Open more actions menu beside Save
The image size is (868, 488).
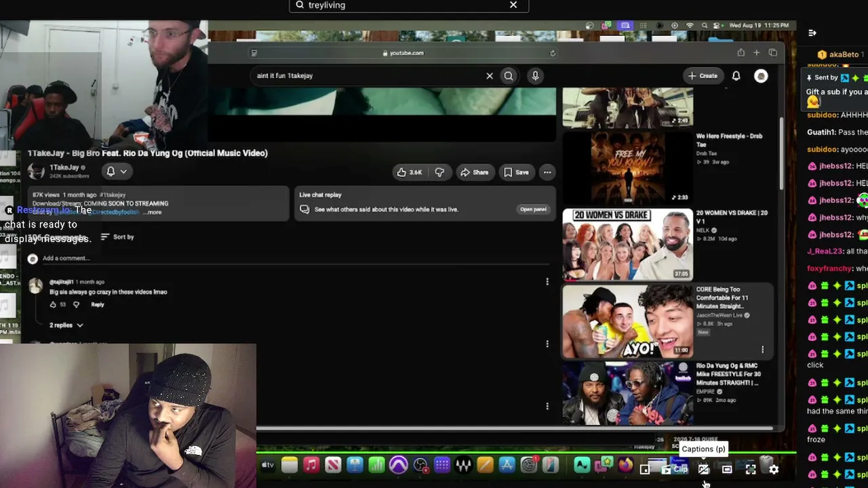click(547, 172)
